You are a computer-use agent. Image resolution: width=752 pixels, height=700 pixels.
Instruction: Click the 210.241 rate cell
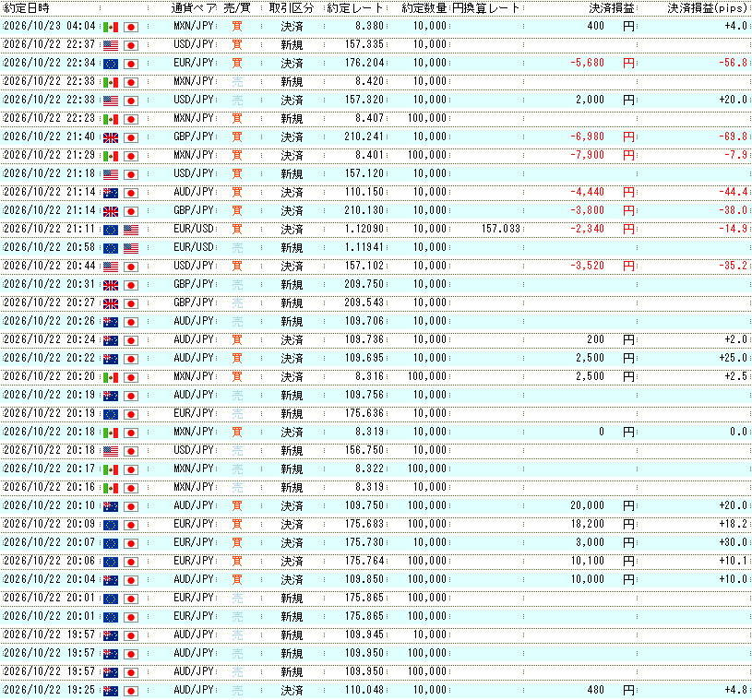click(364, 136)
